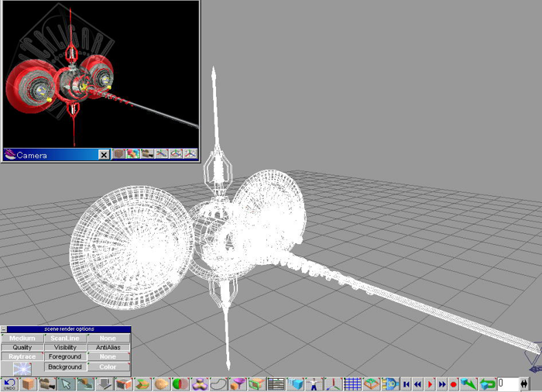Select the hollow cube point edit tool

tap(123, 384)
